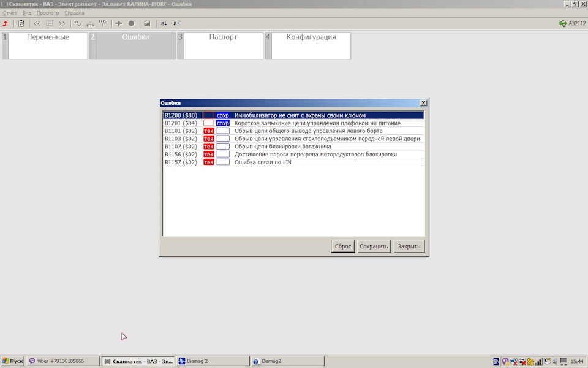Viewport: 588px width, 368px height.
Task: Click the taskbar clock 15:44
Action: 577,362
